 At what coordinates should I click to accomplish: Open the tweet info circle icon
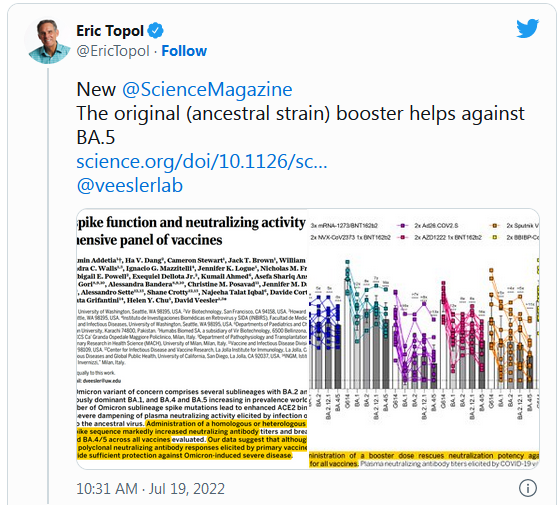pos(527,488)
